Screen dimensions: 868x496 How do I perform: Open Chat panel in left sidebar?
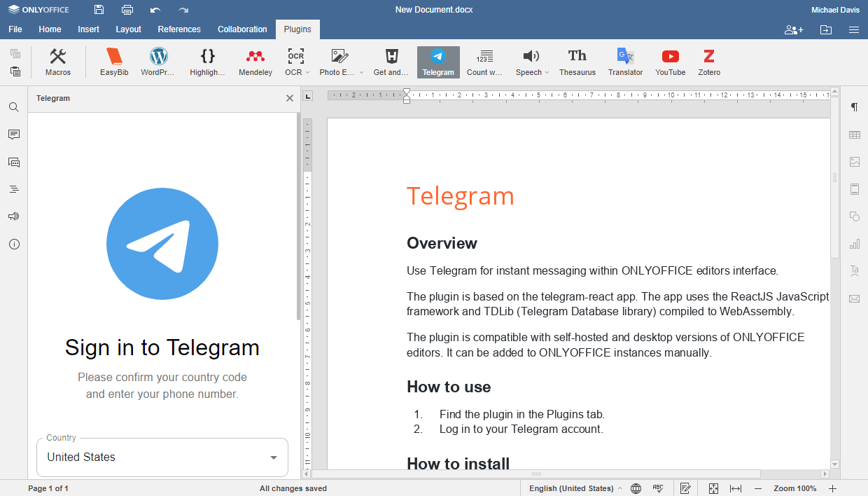point(14,162)
